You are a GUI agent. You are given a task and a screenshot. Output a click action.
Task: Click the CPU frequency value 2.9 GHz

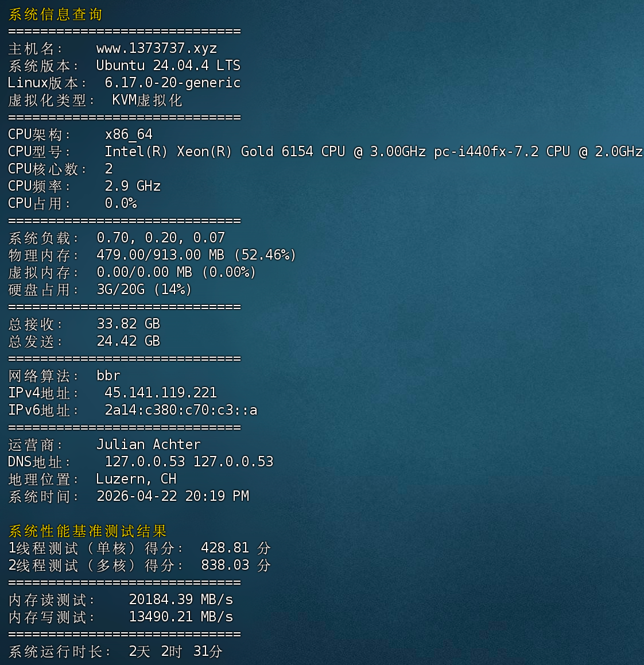tap(133, 186)
